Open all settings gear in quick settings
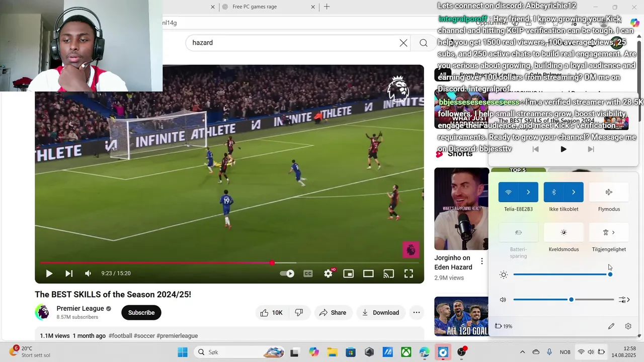The width and height of the screenshot is (644, 362). pos(628,326)
